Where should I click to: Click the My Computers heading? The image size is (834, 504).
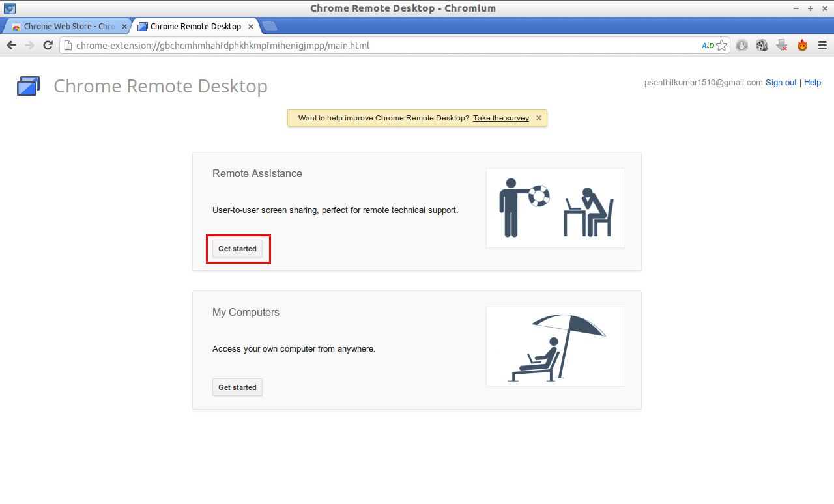pyautogui.click(x=246, y=313)
